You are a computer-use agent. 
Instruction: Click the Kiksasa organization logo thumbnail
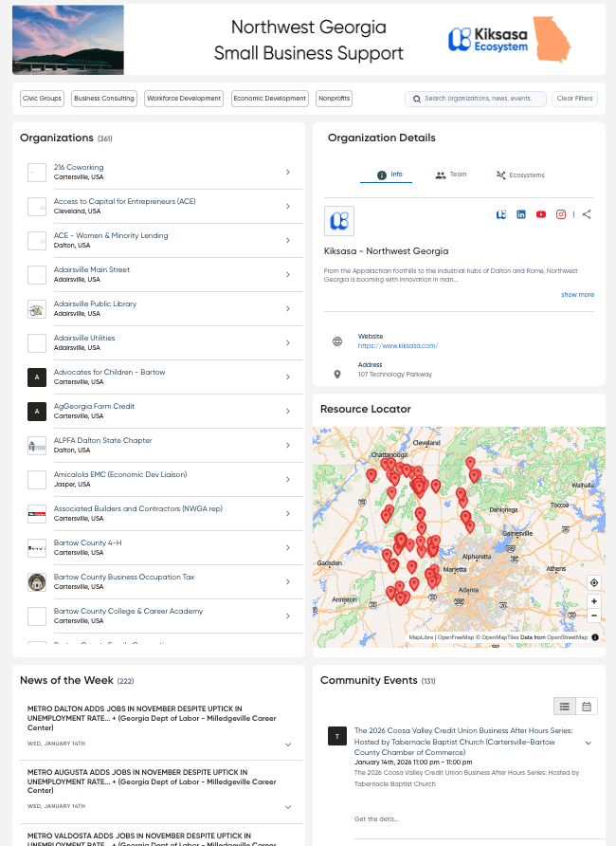click(x=339, y=221)
